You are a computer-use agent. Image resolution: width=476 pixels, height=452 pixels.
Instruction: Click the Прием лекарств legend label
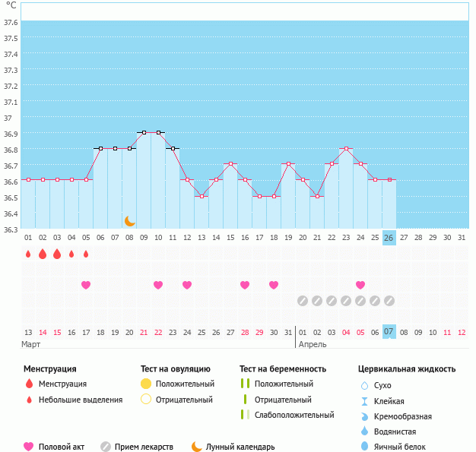[x=144, y=447]
